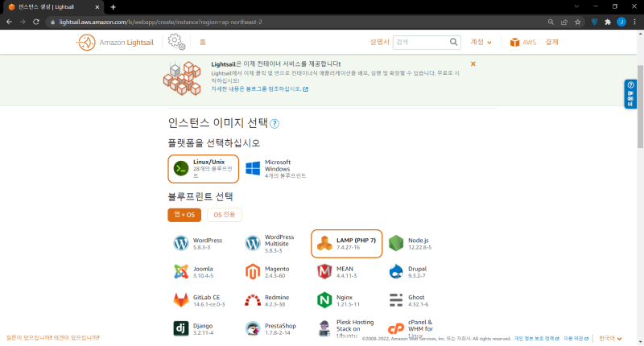Switch to the OS 전용 blueprint filter
644x346 pixels.
225,215
